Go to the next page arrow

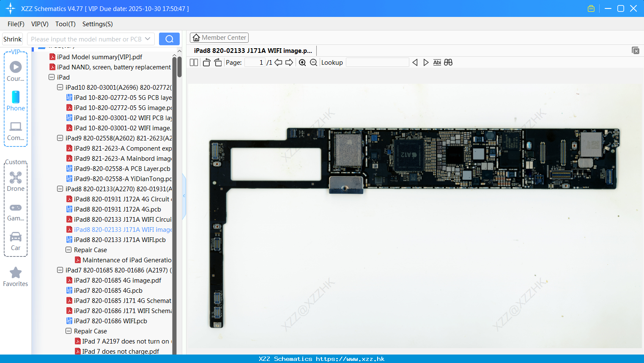289,63
